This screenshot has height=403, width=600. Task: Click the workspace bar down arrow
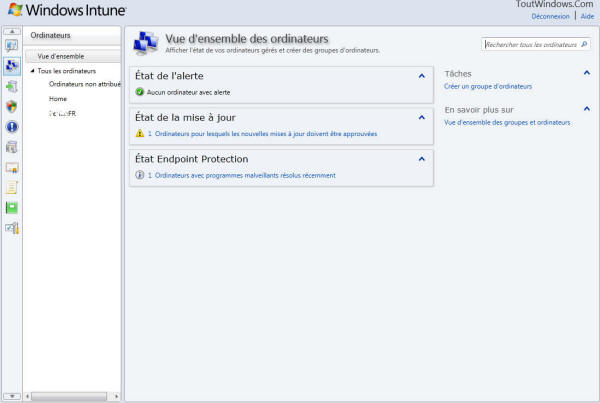pyautogui.click(x=12, y=396)
